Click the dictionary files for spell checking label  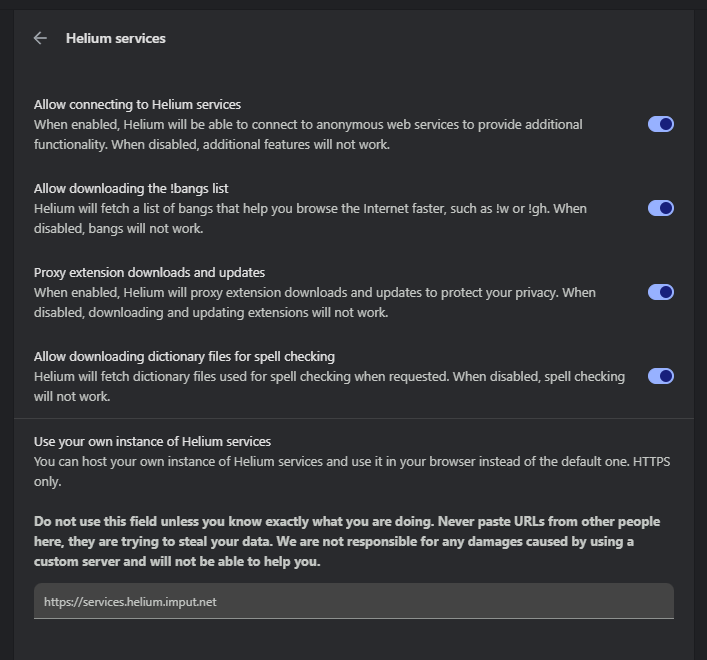[184, 356]
